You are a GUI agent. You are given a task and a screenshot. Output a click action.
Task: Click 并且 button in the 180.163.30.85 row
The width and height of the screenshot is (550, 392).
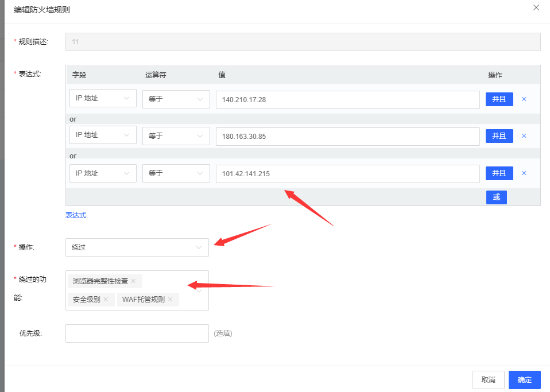(499, 136)
